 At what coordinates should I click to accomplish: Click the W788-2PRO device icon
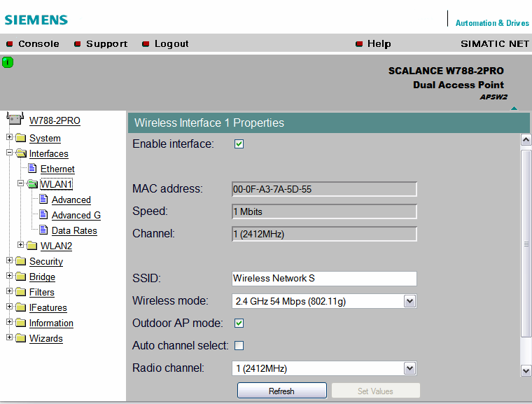coord(15,119)
